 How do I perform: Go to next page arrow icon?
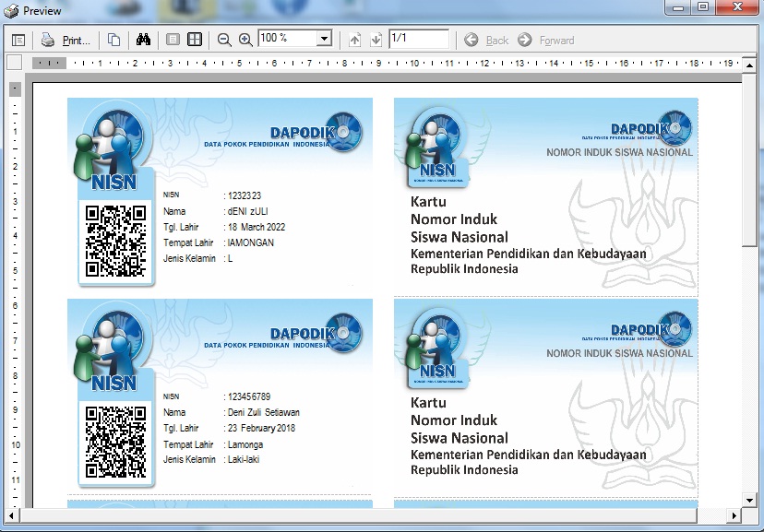pos(376,40)
